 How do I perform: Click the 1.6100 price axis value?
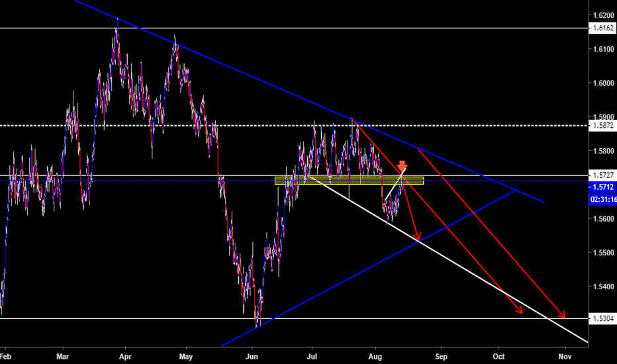click(x=603, y=49)
